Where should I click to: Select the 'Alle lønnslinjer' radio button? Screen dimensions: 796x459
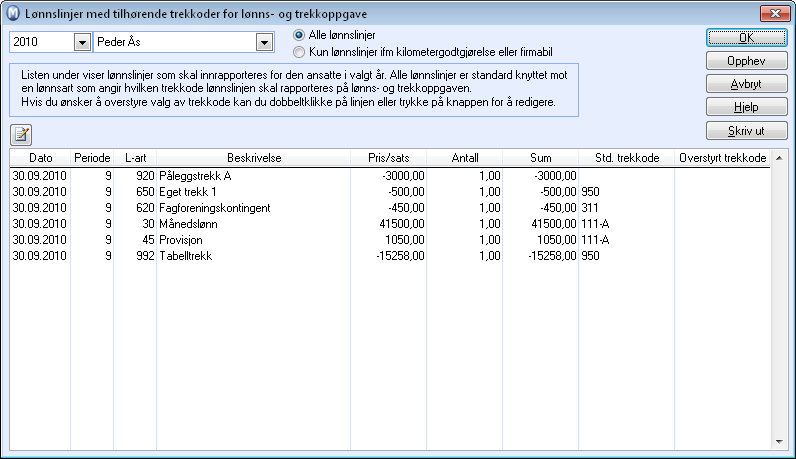click(x=299, y=35)
